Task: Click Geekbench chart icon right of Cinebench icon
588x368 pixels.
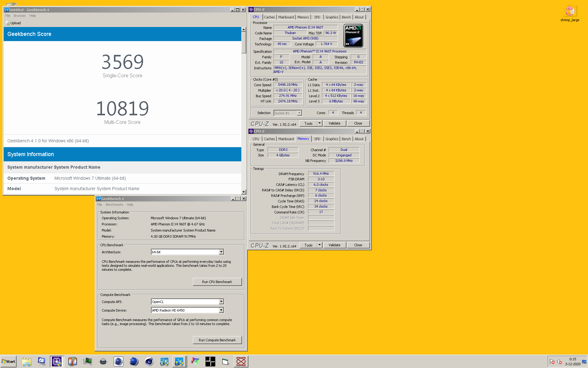Action: click(164, 362)
